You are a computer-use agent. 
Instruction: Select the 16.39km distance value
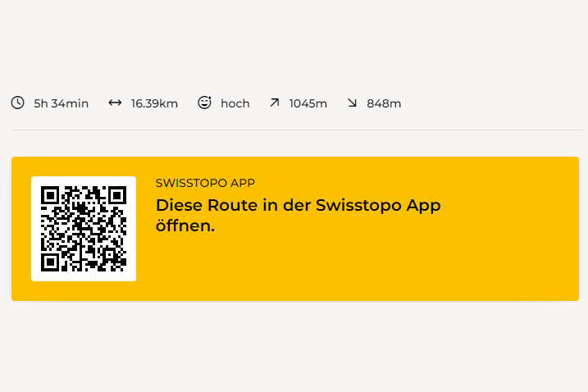pyautogui.click(x=154, y=103)
